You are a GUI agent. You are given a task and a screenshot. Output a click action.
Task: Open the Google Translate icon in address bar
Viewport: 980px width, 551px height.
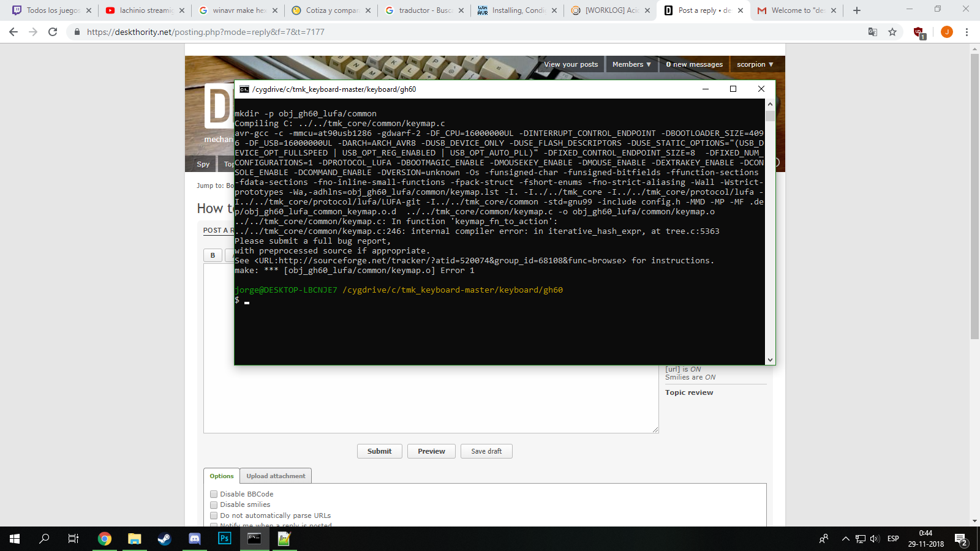point(873,32)
